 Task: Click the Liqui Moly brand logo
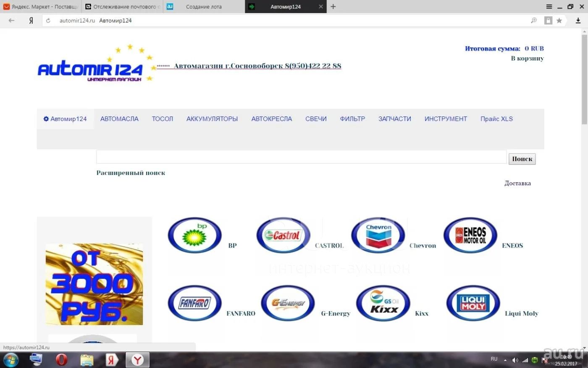(473, 303)
